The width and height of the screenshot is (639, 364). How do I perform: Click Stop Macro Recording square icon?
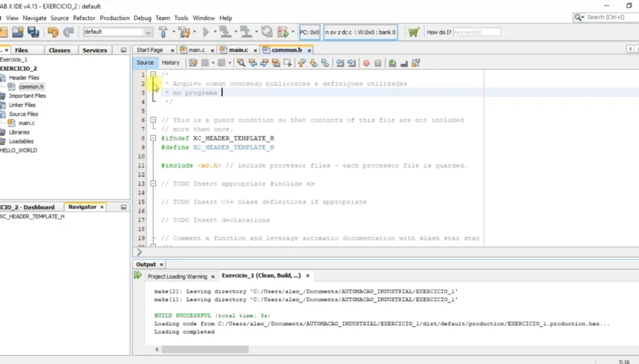[x=377, y=63]
